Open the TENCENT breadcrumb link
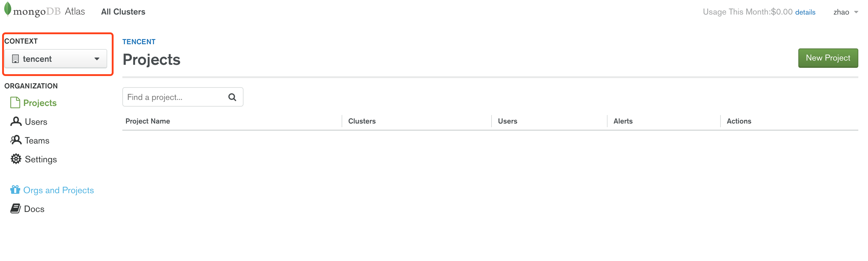 click(x=139, y=41)
